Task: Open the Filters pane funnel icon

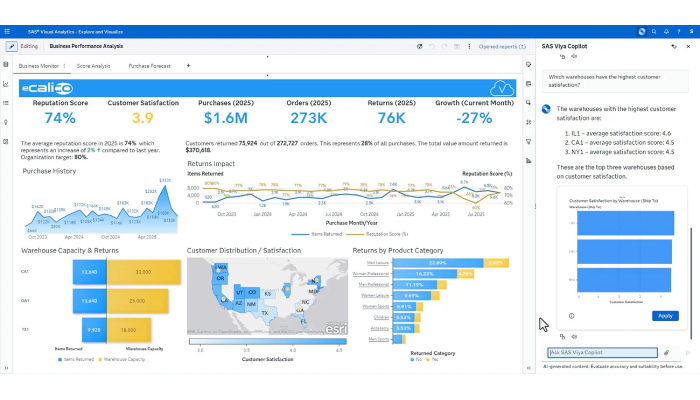Action: click(x=529, y=142)
